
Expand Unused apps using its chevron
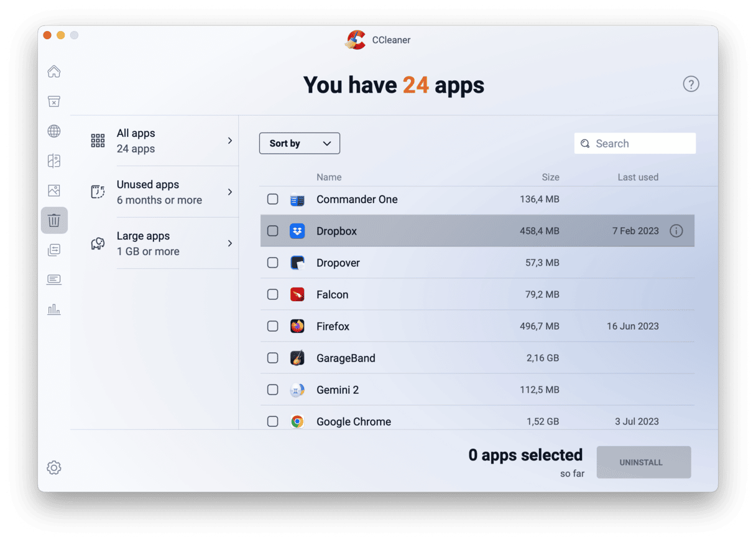230,192
